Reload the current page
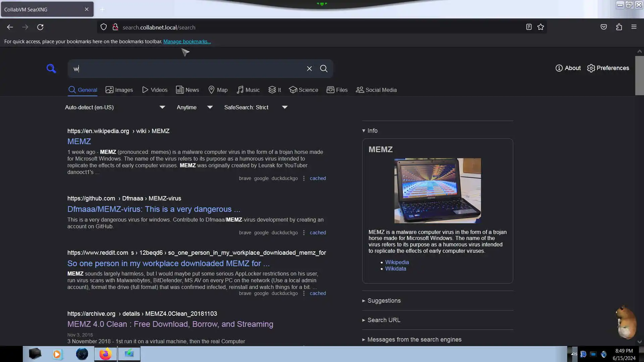 (40, 27)
